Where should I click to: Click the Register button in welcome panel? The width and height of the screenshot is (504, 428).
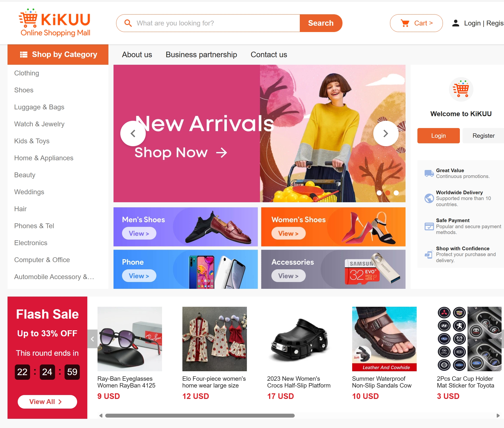483,136
